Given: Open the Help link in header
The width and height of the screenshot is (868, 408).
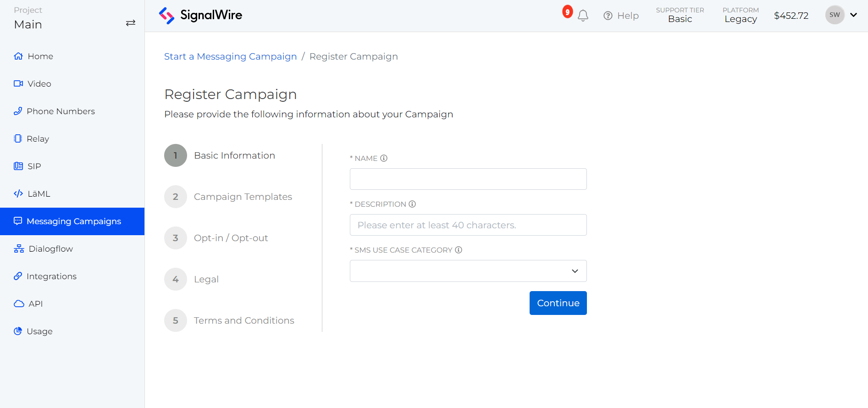Looking at the screenshot, I should (x=621, y=16).
